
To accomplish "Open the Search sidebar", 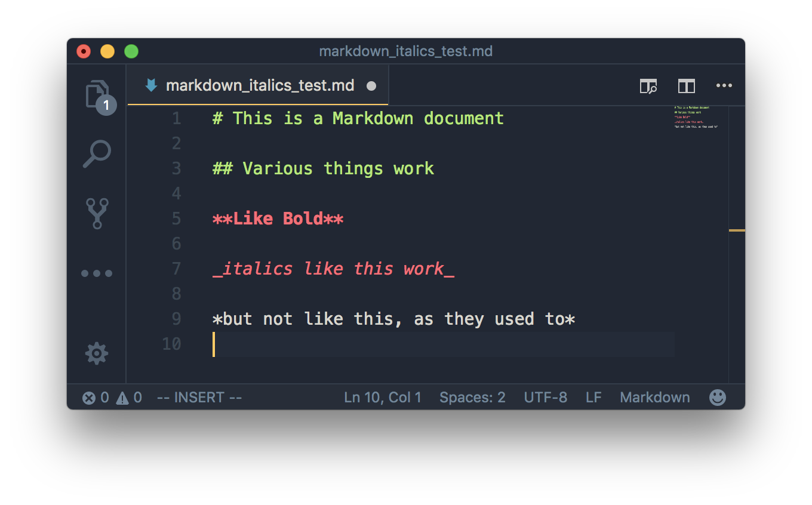I will [97, 153].
